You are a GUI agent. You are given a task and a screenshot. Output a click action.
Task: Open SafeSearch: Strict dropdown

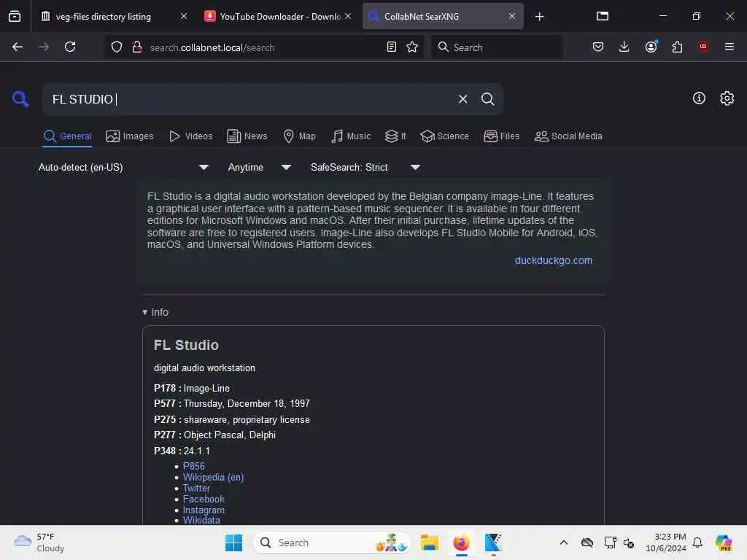click(365, 167)
